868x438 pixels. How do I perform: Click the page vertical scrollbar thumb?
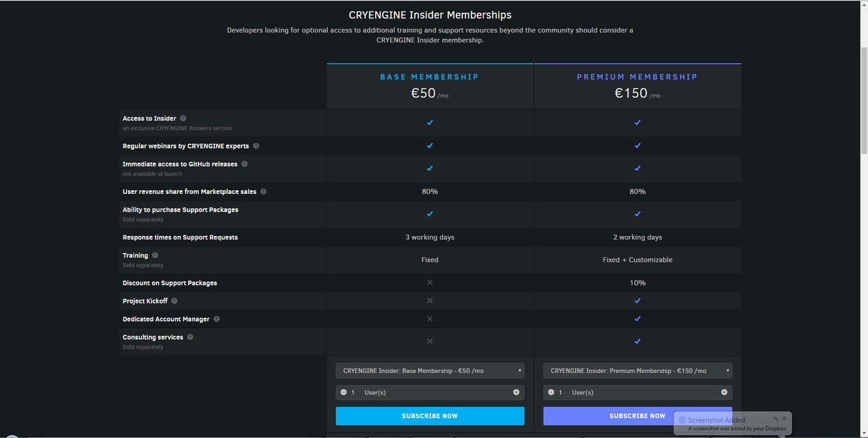863,102
